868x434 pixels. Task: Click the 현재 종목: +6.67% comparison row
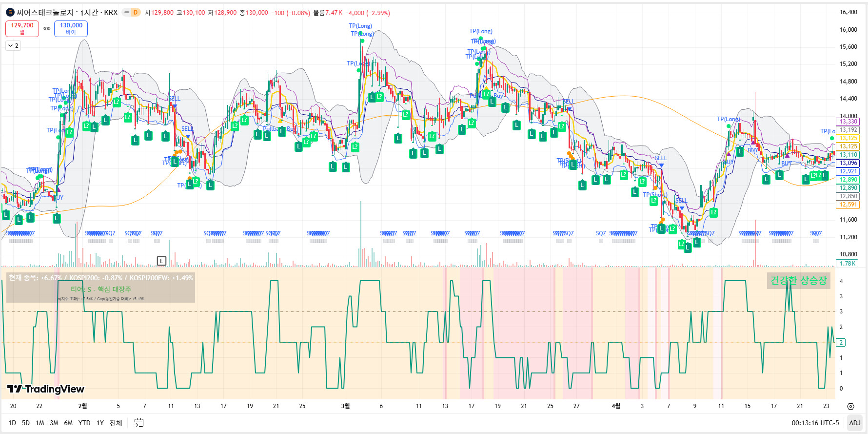[x=101, y=278]
